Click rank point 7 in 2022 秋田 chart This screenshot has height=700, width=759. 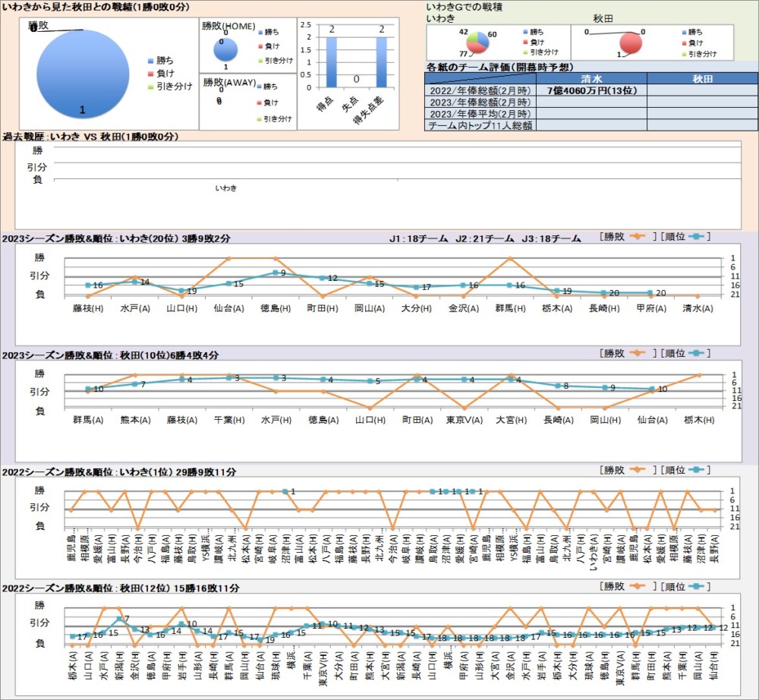coord(119,620)
